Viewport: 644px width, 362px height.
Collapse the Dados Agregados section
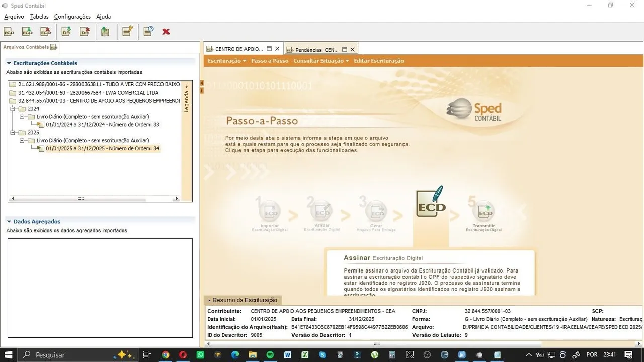[9, 221]
